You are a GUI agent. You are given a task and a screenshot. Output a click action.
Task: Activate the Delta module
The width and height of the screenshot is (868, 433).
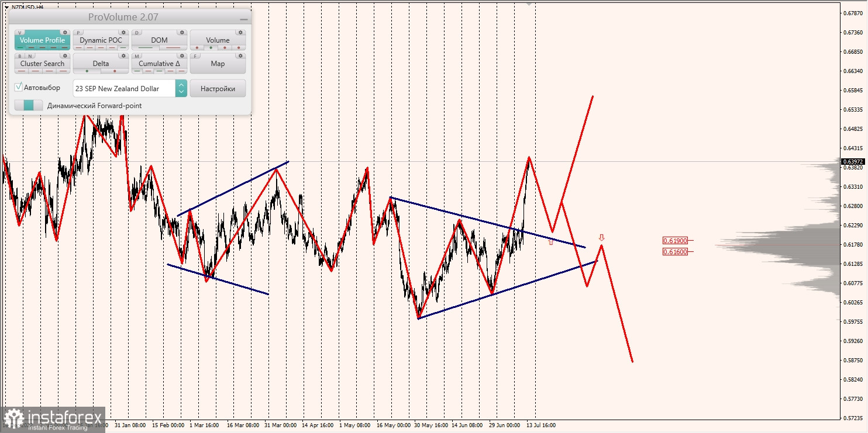click(x=101, y=64)
